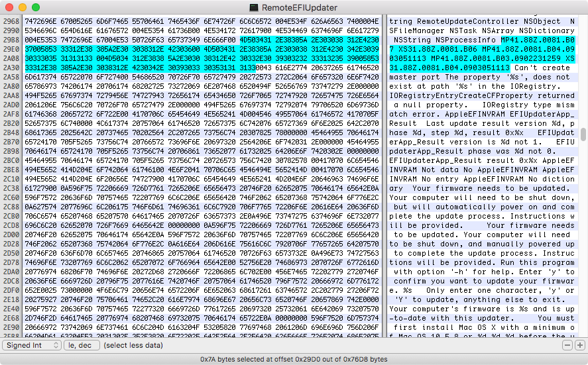This screenshot has height=365, width=588.
Task: Click hex group 5346696C in row 2990
Action: pyautogui.click(x=40, y=30)
